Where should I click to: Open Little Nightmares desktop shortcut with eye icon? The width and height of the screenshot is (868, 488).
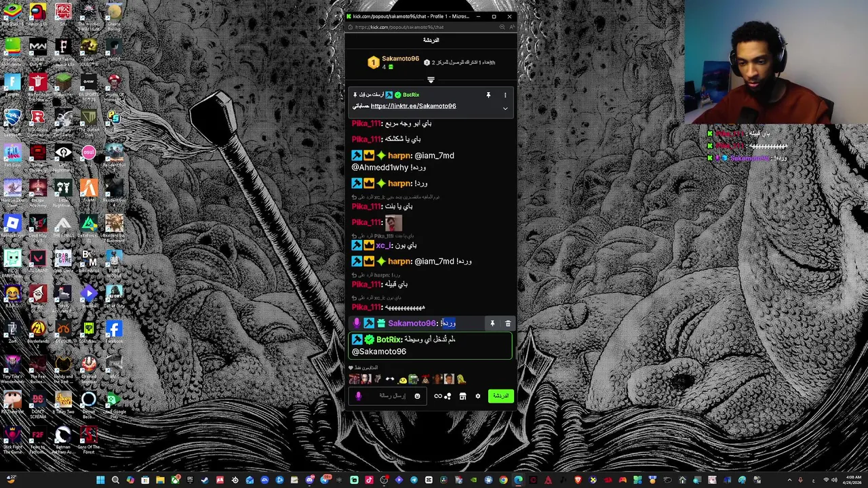(x=63, y=156)
